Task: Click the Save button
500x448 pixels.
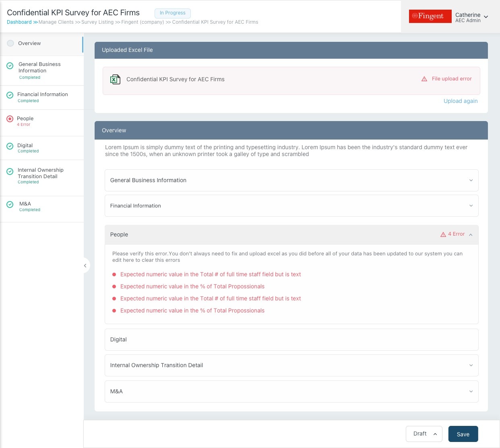Action: [x=463, y=434]
